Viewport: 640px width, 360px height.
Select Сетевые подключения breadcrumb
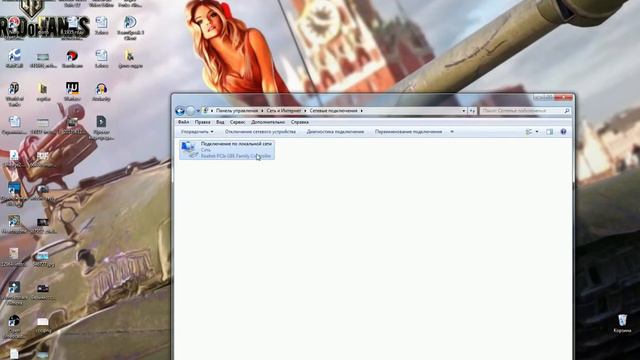tap(333, 111)
